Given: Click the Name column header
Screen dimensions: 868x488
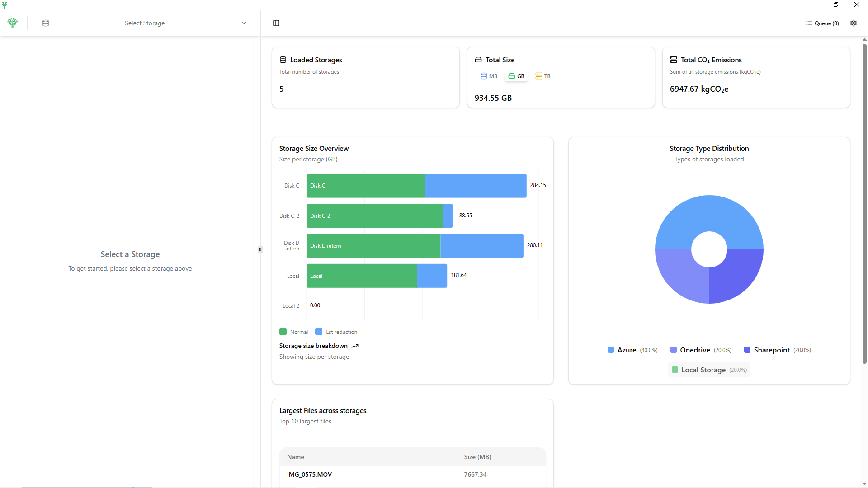Looking at the screenshot, I should tap(296, 457).
